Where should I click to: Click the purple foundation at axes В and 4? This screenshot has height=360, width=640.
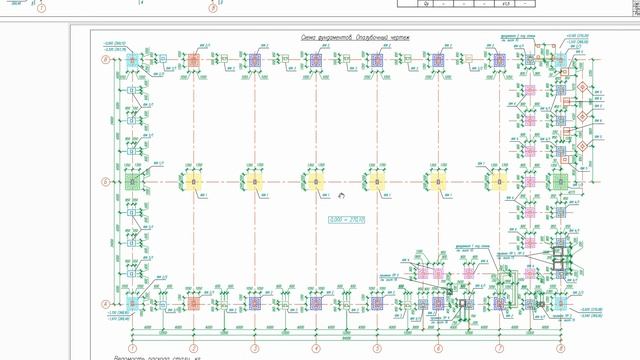tap(316, 60)
